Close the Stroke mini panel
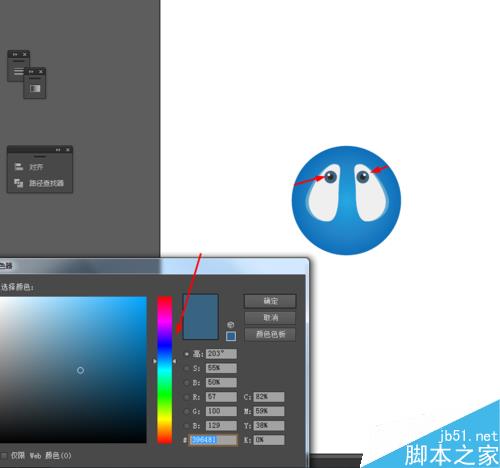Screen dimensions: 500x468 [24, 54]
